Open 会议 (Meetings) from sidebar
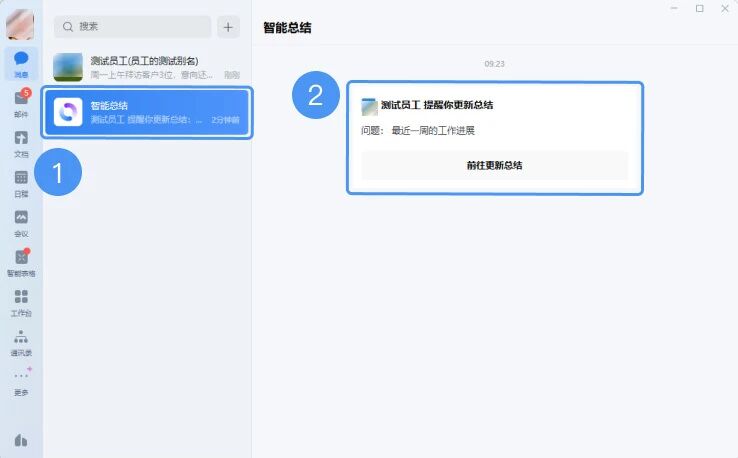The width and height of the screenshot is (738, 458). 21,221
